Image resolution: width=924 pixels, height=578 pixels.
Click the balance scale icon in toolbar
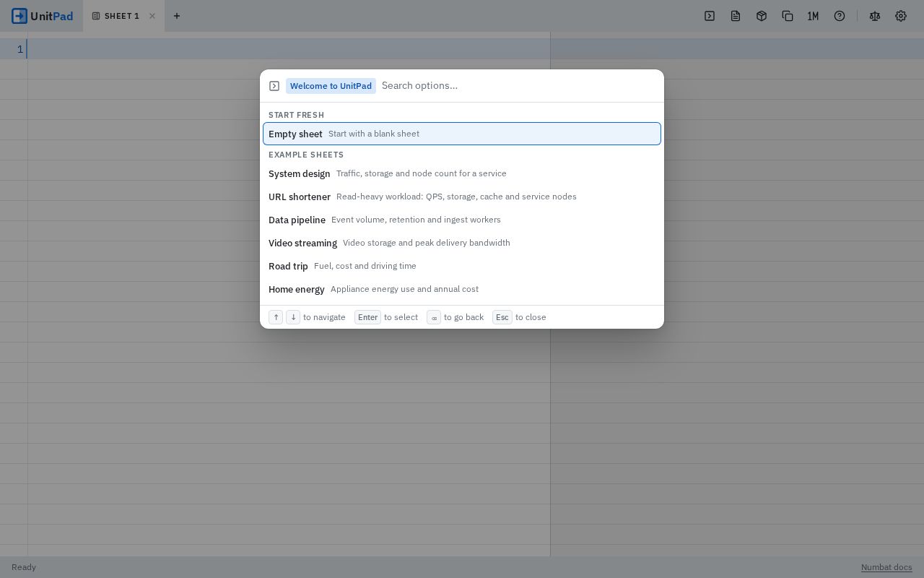click(875, 16)
